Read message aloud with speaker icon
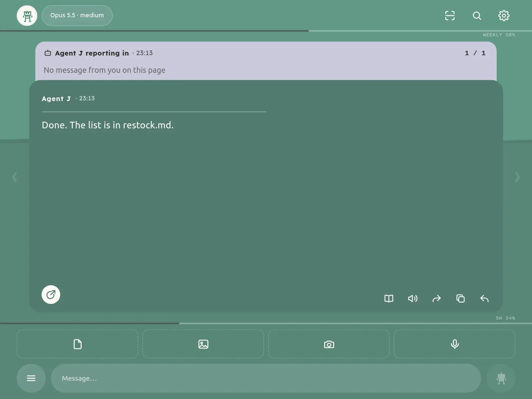This screenshot has height=399, width=532. point(413,299)
